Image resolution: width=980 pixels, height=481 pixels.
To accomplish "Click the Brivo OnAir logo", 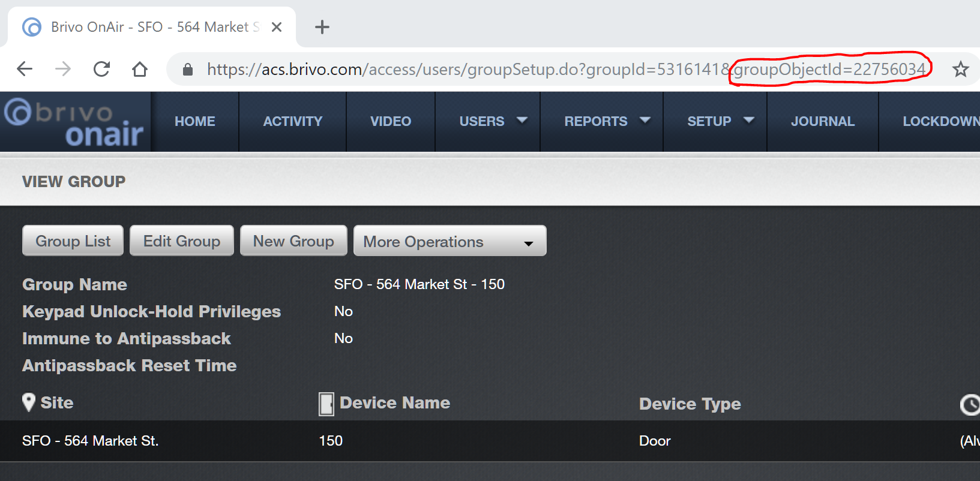I will pos(74,122).
